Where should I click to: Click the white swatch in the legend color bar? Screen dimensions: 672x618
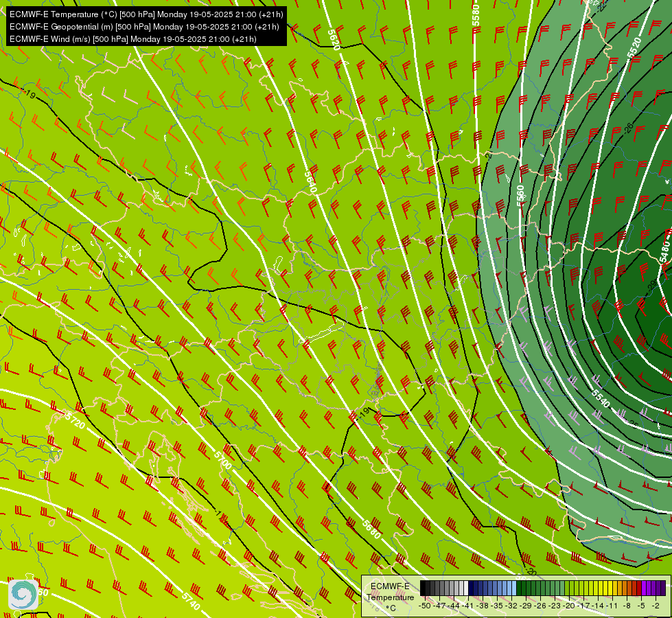[466, 588]
